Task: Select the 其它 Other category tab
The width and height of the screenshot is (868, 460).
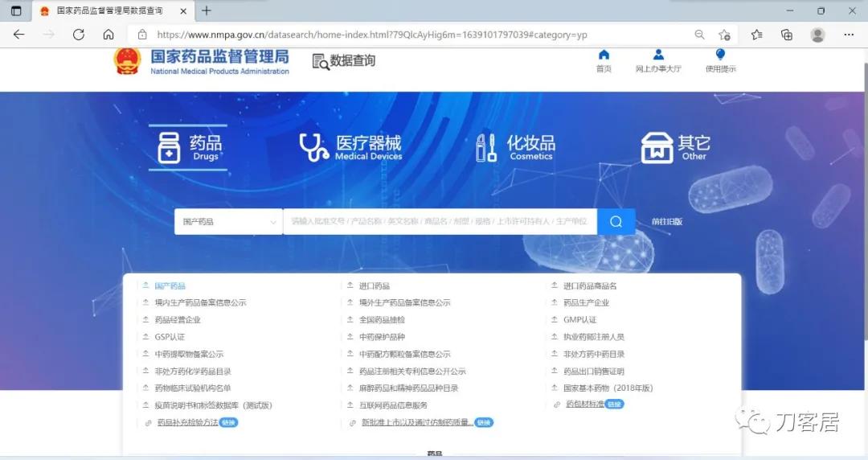Action: [675, 147]
